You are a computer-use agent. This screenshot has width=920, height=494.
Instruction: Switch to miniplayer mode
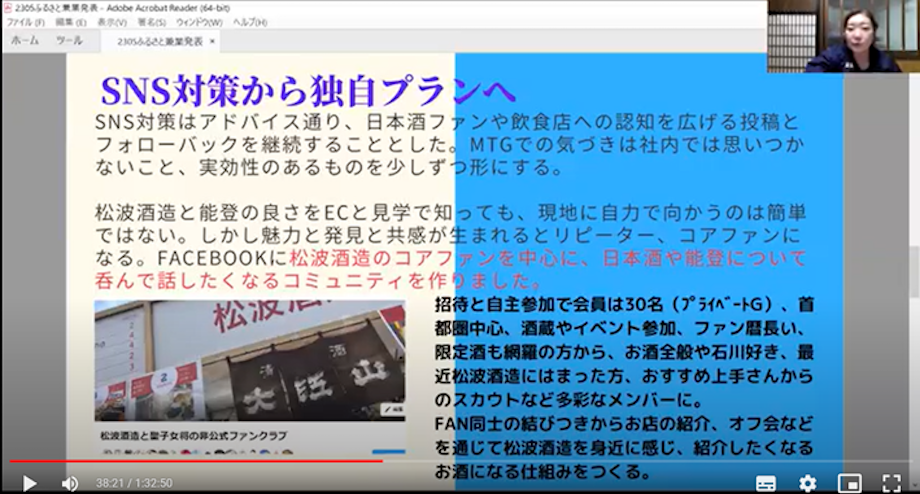[849, 483]
